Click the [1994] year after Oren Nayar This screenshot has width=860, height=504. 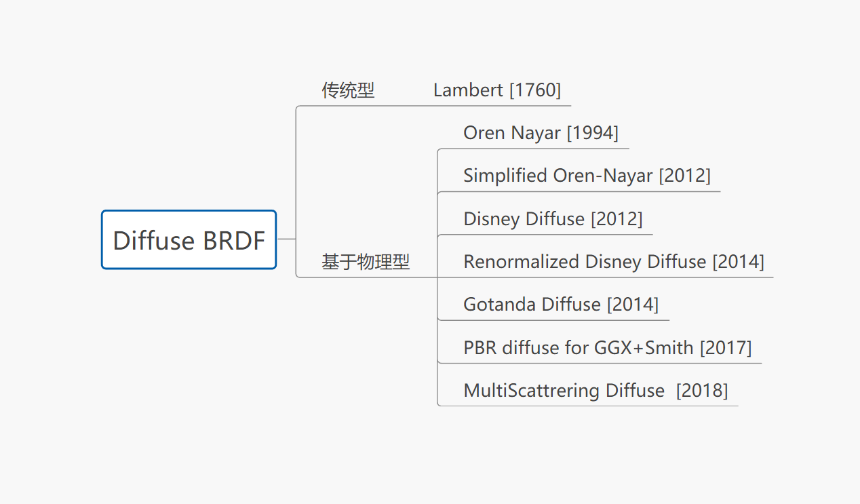[x=592, y=133]
